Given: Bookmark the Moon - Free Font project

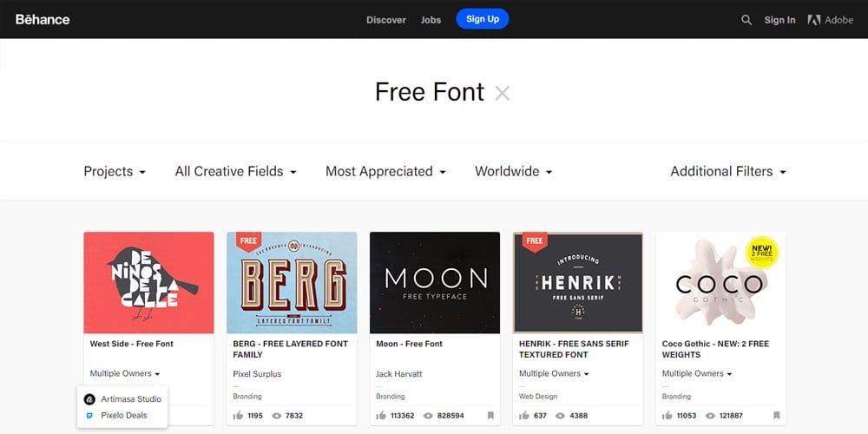Looking at the screenshot, I should click(490, 415).
